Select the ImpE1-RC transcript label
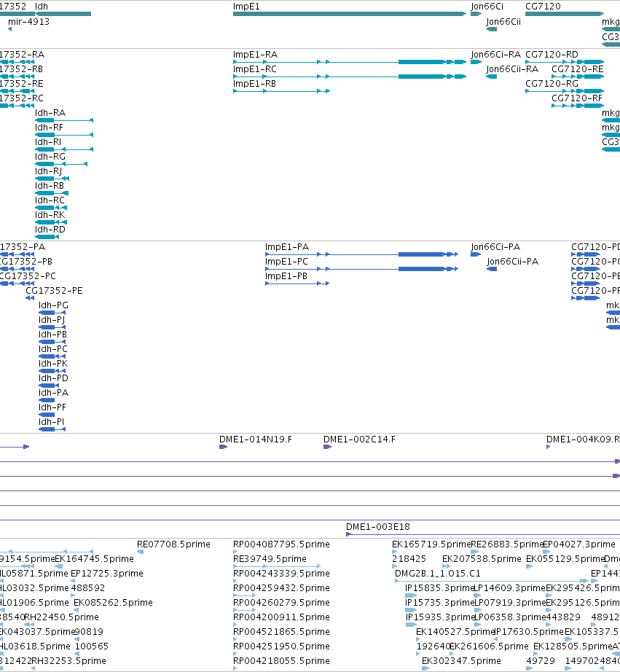The width and height of the screenshot is (620, 672). pyautogui.click(x=255, y=69)
